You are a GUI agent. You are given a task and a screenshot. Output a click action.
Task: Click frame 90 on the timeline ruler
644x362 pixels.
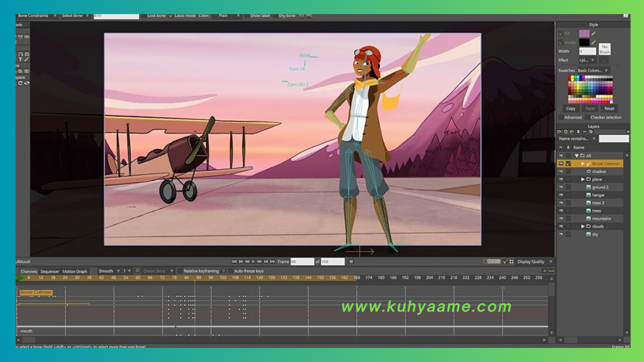(199, 278)
